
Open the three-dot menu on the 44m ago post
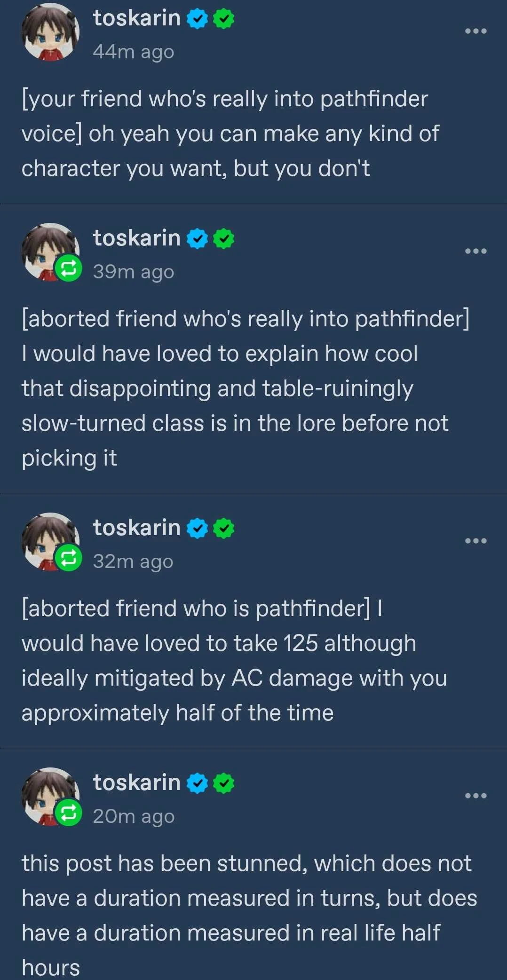[475, 31]
